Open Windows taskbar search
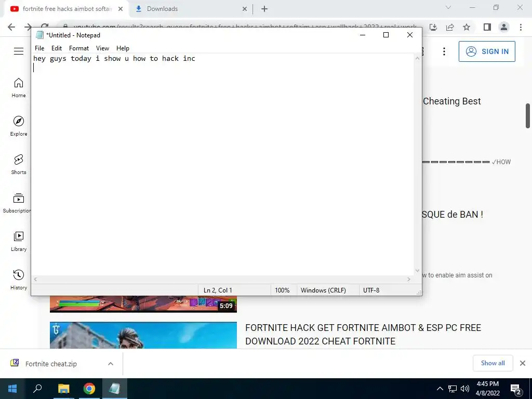 point(37,389)
